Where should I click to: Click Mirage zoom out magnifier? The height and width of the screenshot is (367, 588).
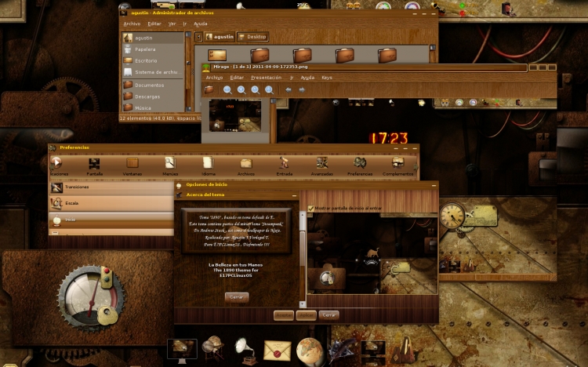[227, 89]
